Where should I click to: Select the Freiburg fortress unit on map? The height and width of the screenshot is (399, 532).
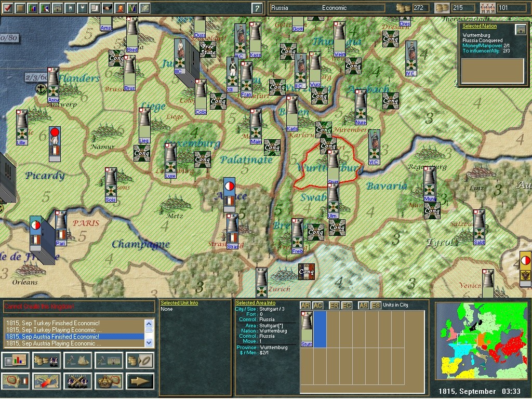click(297, 236)
